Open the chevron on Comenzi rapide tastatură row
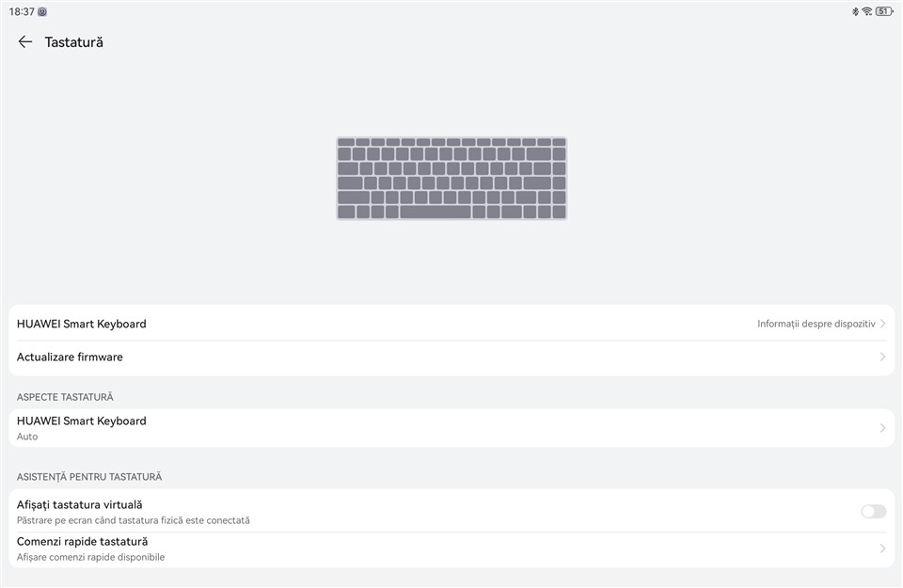This screenshot has width=903, height=588. tap(883, 548)
